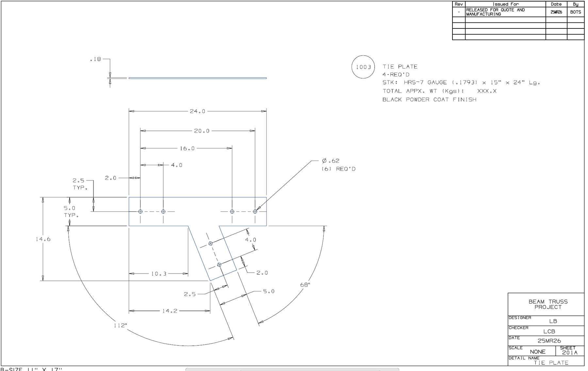Click the DATE label in the title block
The image size is (588, 371).
(x=514, y=338)
